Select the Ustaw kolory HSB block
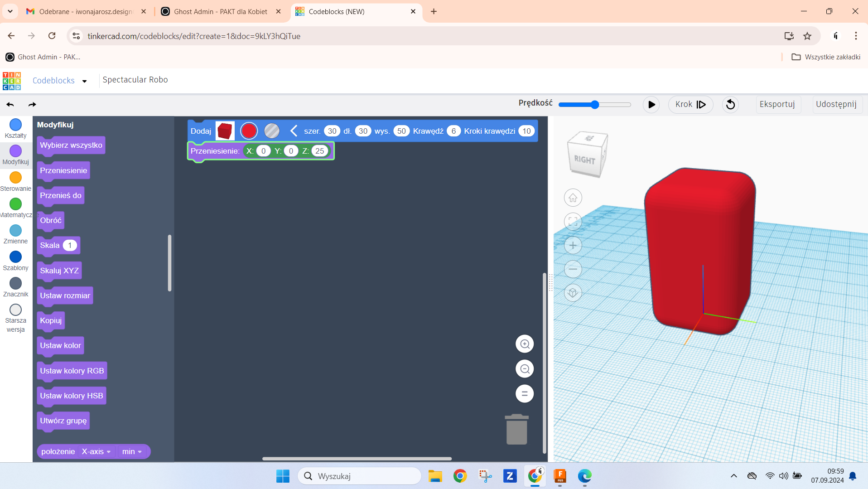 click(72, 396)
